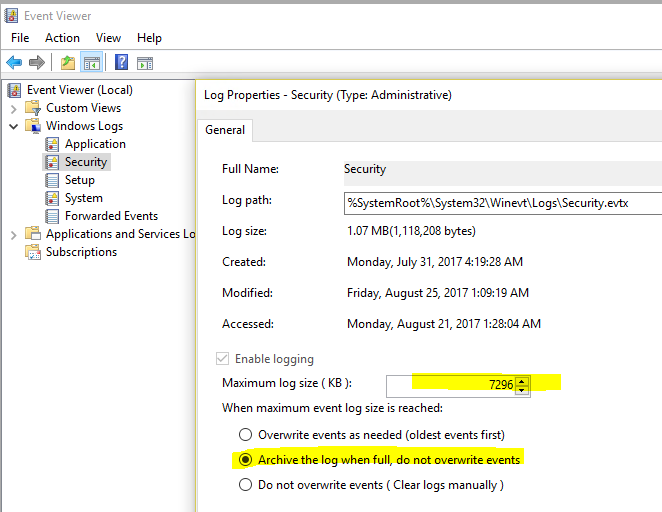Open the View menu

[x=108, y=38]
